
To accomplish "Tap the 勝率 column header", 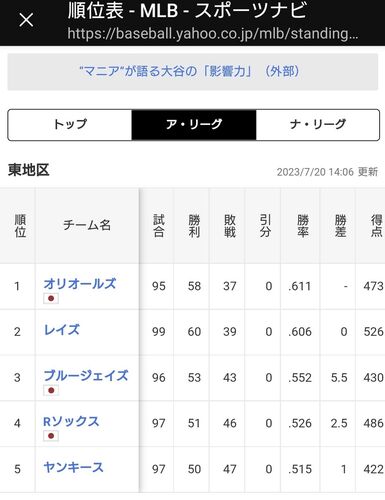I will coord(303,226).
